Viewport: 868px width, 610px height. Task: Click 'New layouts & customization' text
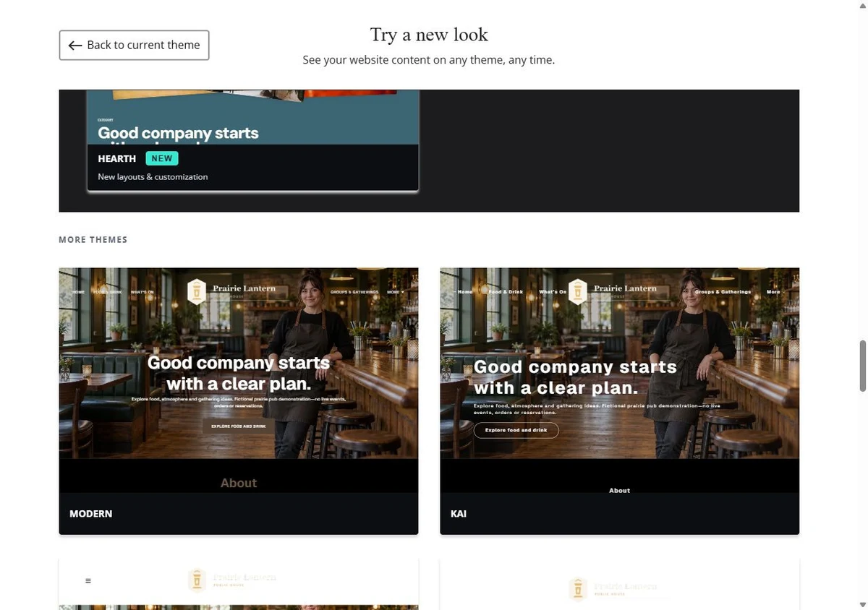tap(153, 176)
